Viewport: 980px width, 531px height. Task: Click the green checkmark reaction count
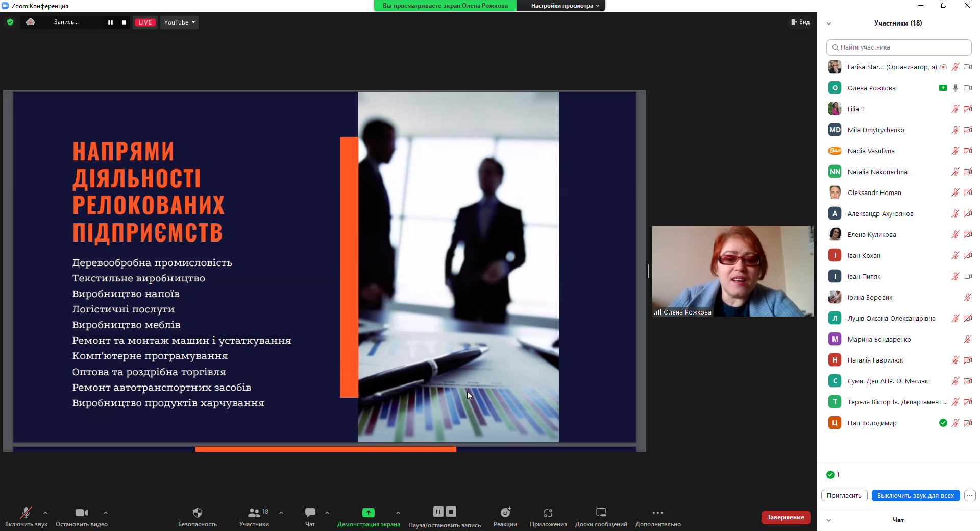point(833,475)
